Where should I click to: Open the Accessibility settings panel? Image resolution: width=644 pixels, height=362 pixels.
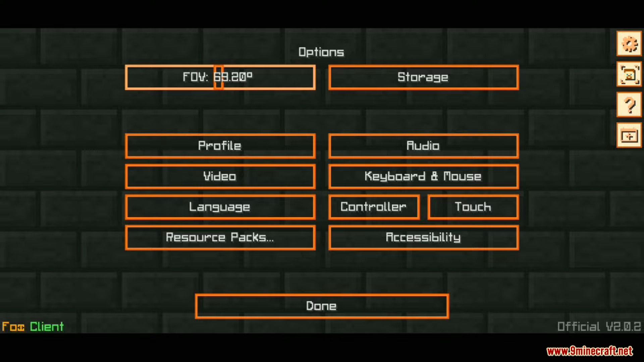point(422,238)
